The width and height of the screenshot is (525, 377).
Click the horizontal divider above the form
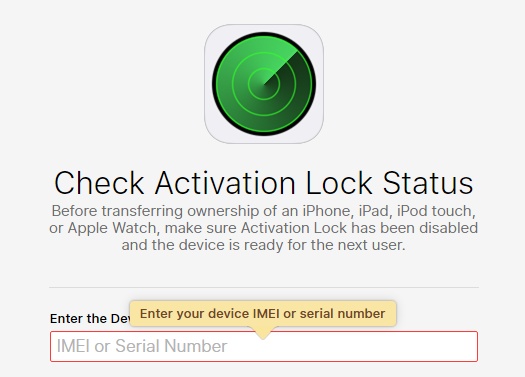tap(264, 287)
